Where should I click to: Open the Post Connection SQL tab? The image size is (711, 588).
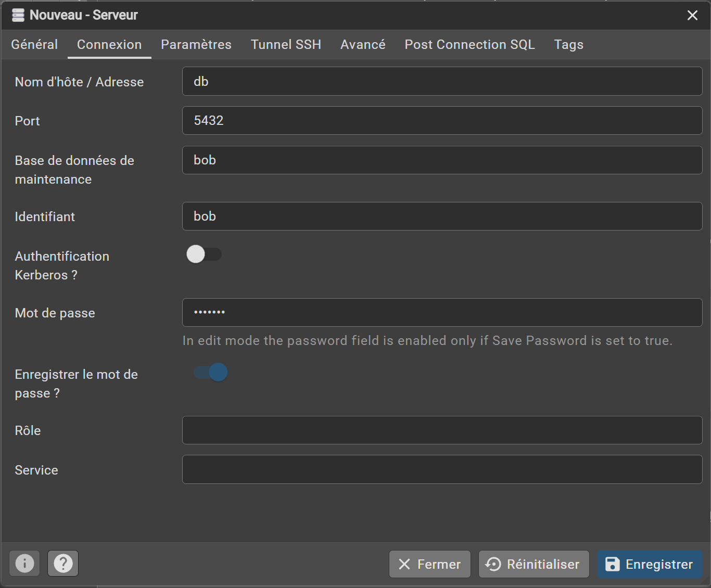click(x=469, y=45)
